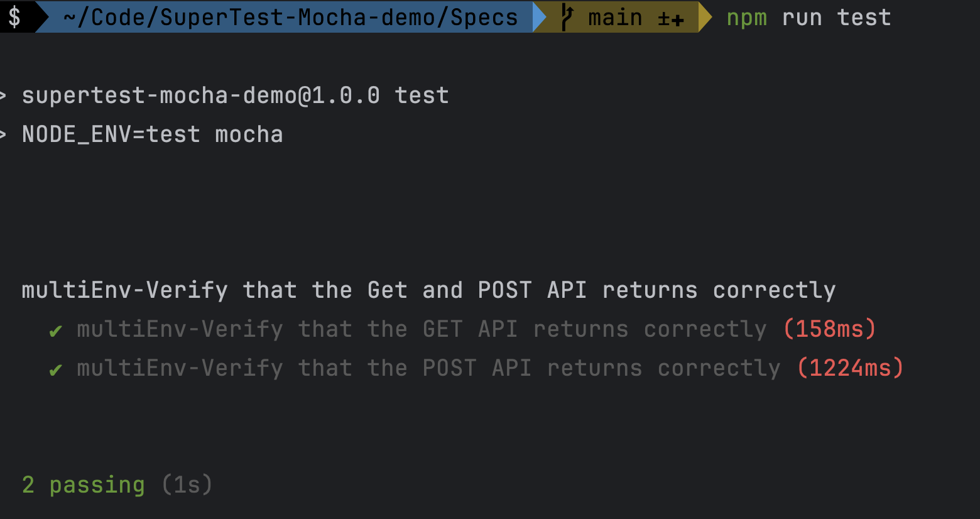Click the yellow arrow after the main branch segment
This screenshot has height=519, width=980.
coord(705,17)
